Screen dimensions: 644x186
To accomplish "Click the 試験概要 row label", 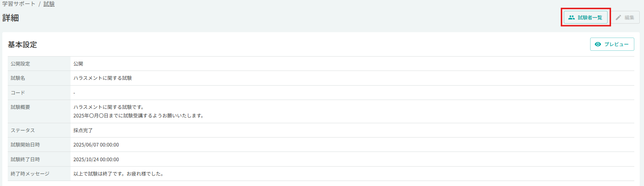I will pos(20,107).
